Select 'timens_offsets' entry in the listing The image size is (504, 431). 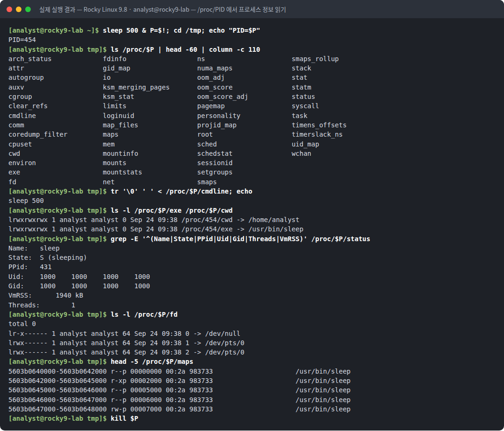pyautogui.click(x=319, y=125)
